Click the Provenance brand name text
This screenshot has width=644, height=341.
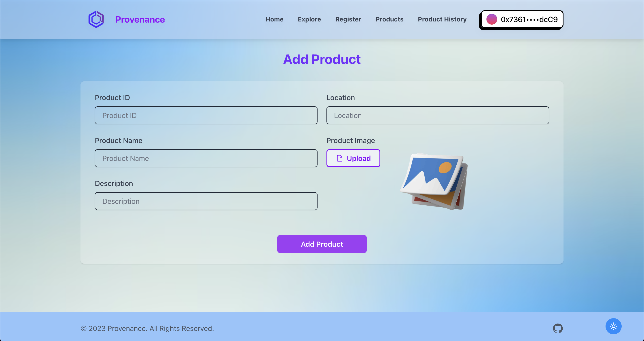tap(140, 19)
